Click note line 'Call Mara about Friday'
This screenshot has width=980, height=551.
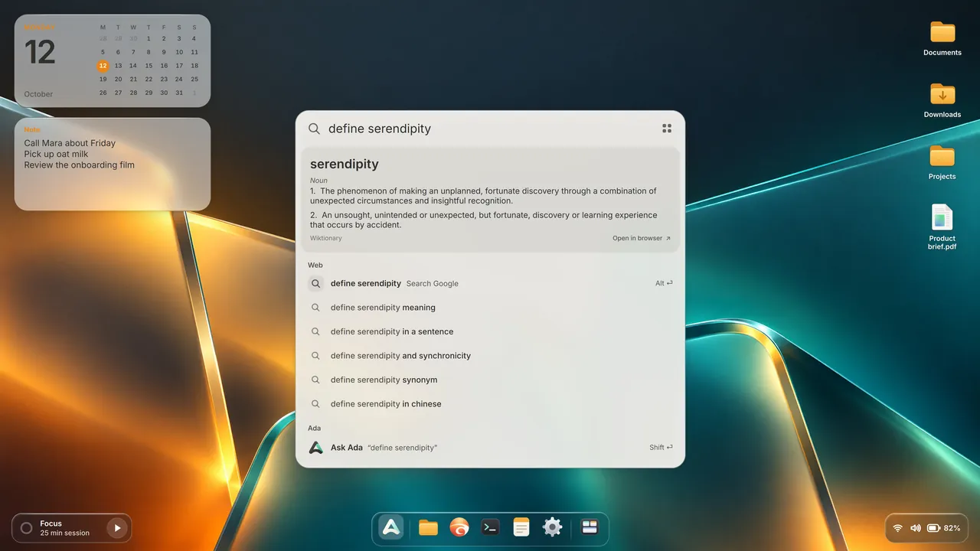[70, 143]
